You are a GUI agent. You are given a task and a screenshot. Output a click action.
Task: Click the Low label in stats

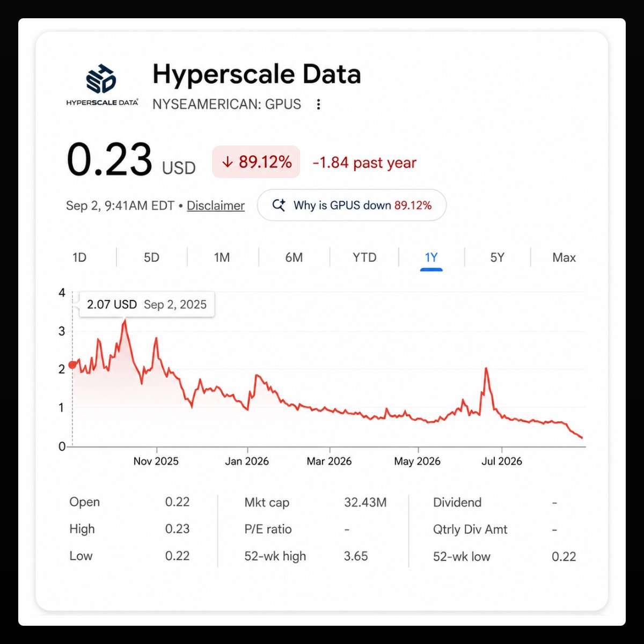[x=81, y=556]
